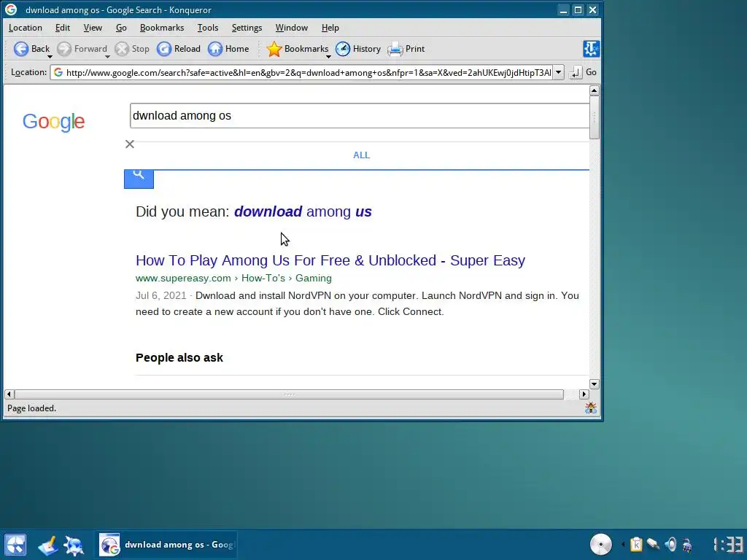Click the X to clear the search
This screenshot has width=747, height=560.
pyautogui.click(x=130, y=144)
